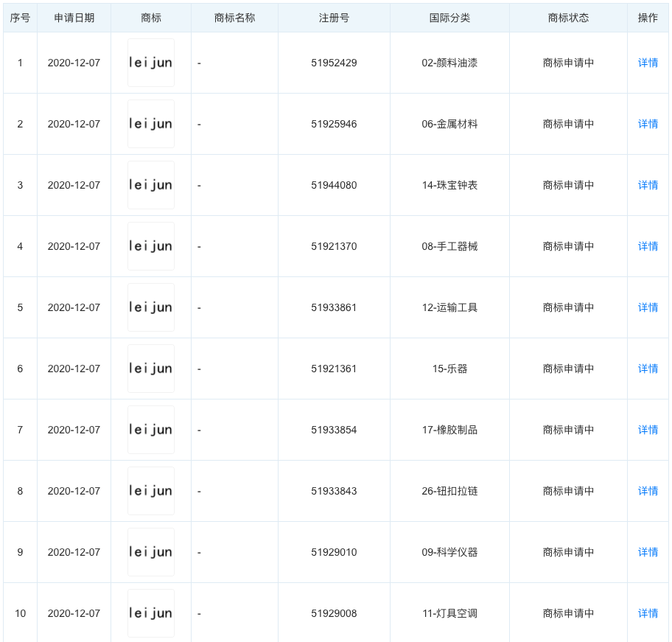Click registration number 51921361 cell
Image resolution: width=672 pixels, height=642 pixels.
334,369
